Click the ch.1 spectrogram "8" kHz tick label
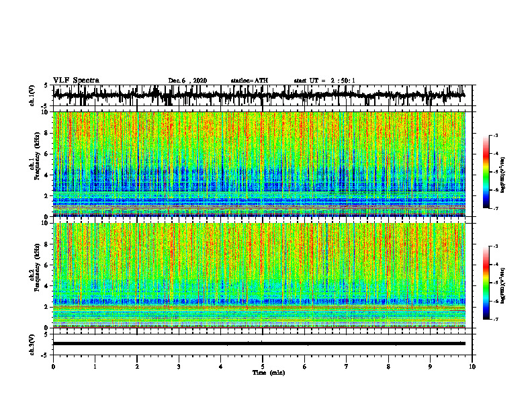 [46, 133]
